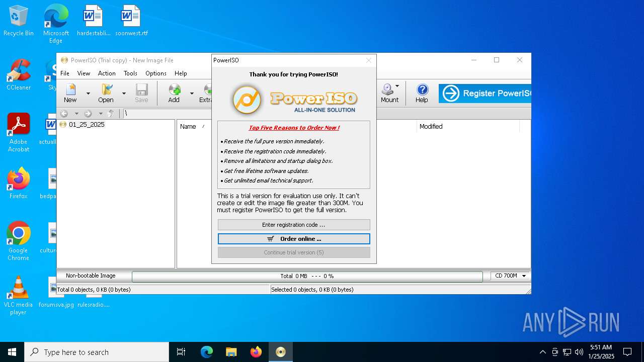Click Continue trial version button
Screen dimensions: 644x362
pos(294,252)
